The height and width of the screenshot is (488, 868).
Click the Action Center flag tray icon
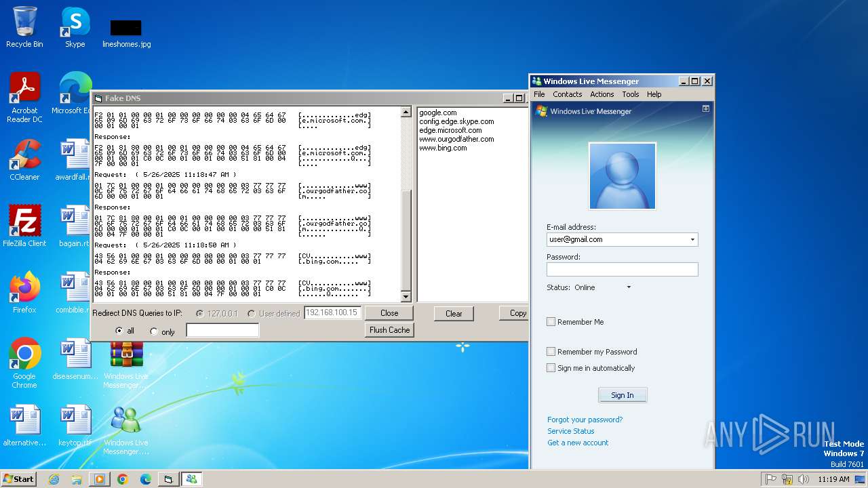pos(771,479)
